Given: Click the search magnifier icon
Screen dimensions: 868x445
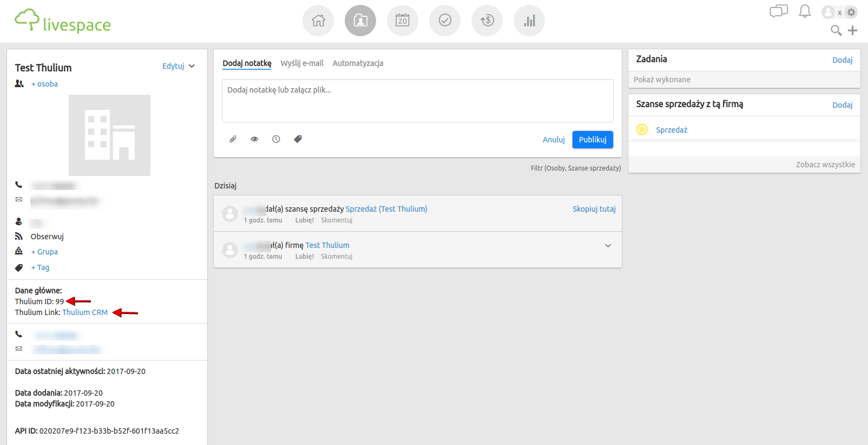Looking at the screenshot, I should [x=836, y=30].
